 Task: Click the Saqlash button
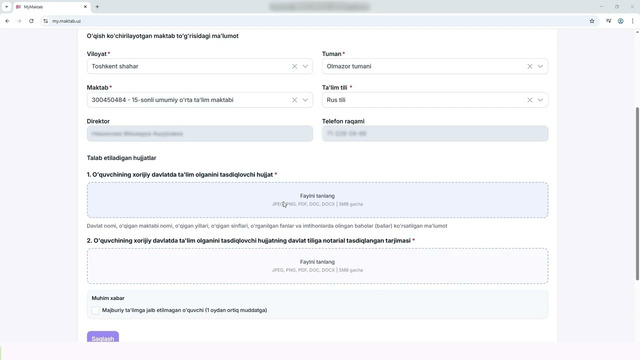point(103,337)
